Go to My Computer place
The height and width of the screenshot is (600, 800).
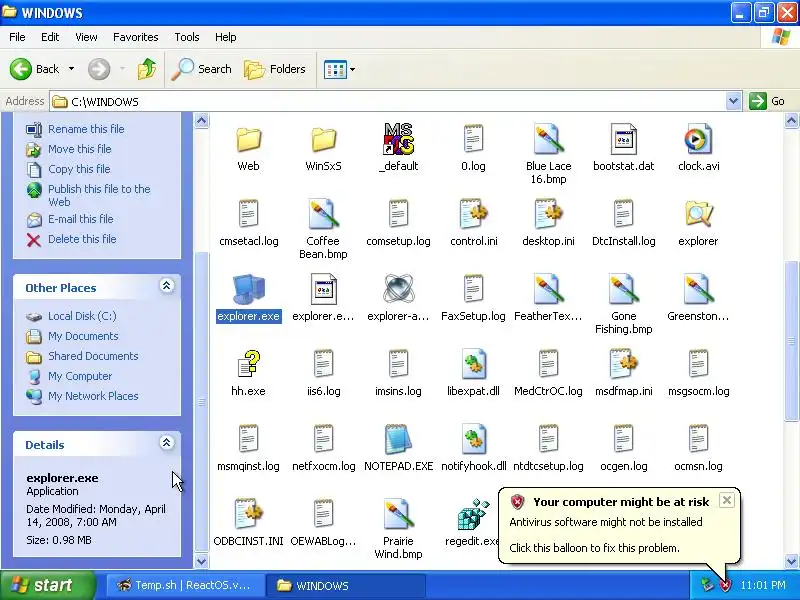(x=80, y=376)
